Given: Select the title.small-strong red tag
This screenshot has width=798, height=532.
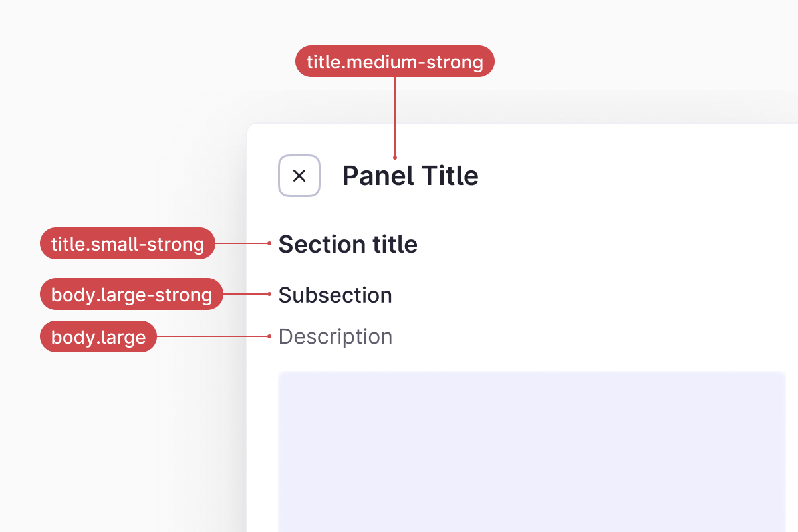Looking at the screenshot, I should click(128, 244).
